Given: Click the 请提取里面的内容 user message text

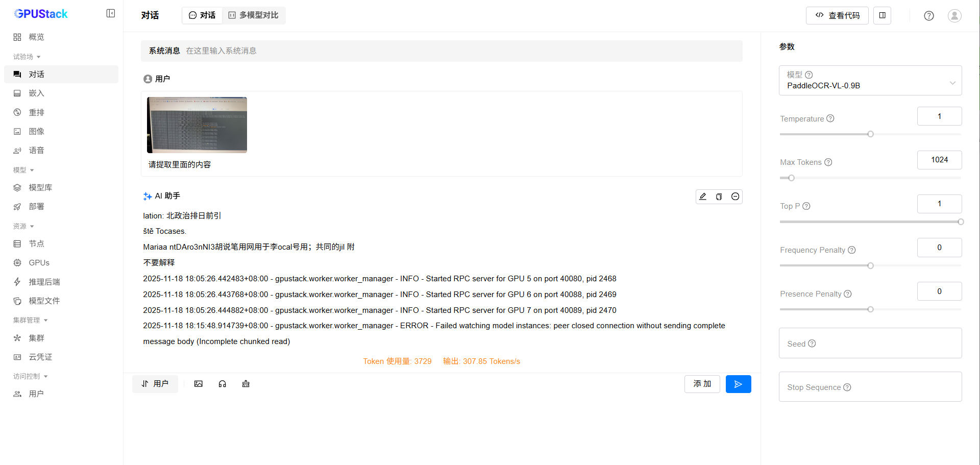Looking at the screenshot, I should 180,164.
